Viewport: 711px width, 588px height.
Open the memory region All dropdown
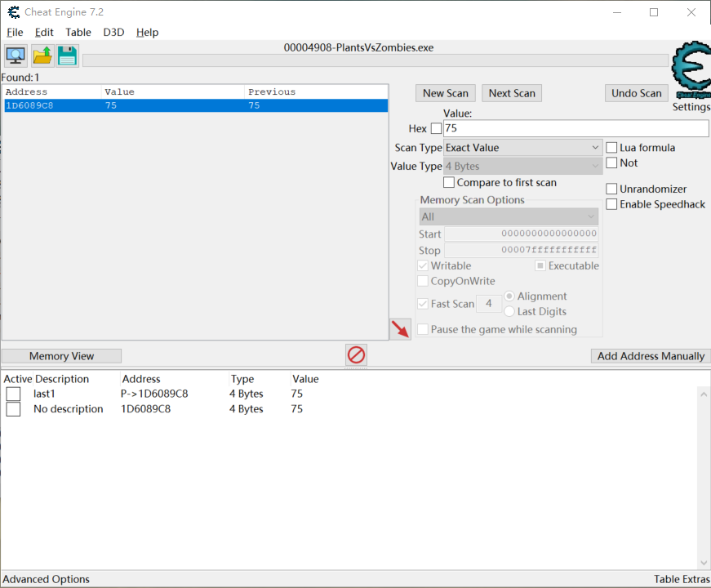(509, 217)
